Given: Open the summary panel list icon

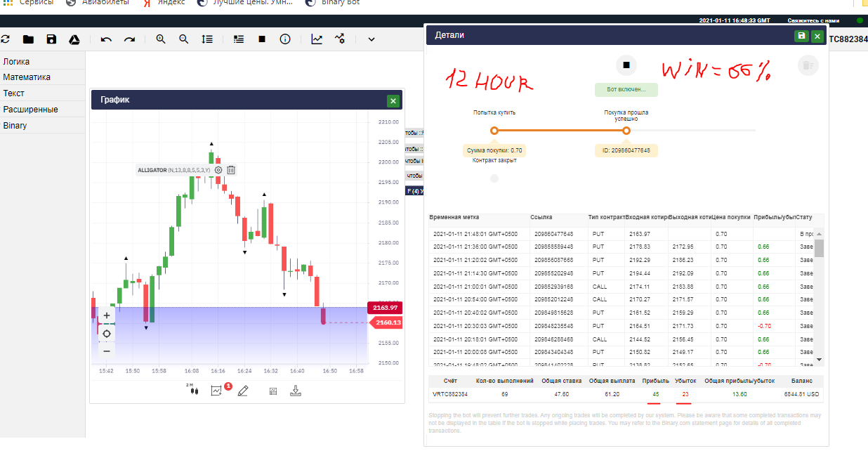Looking at the screenshot, I should point(239,39).
